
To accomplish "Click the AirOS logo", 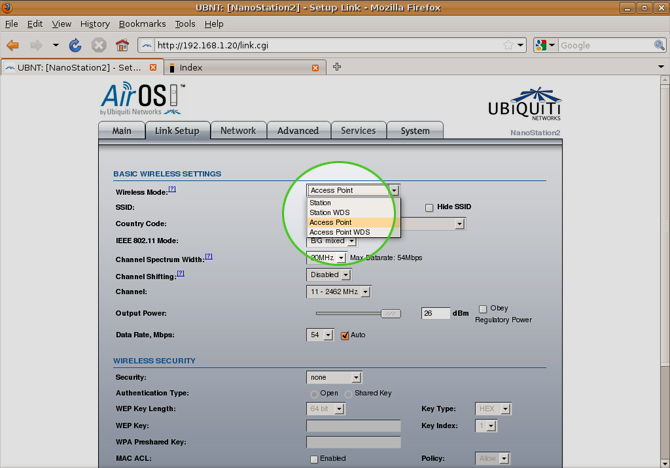I will click(143, 98).
